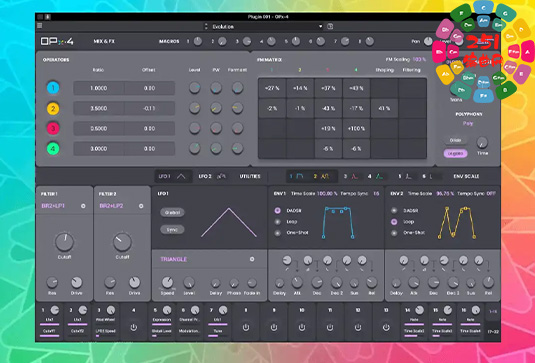
Task: Change the Polyphony Poly setting
Action: [x=468, y=124]
